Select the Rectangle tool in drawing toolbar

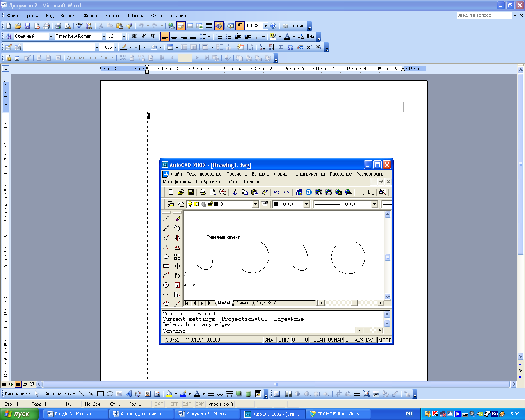[100, 394]
